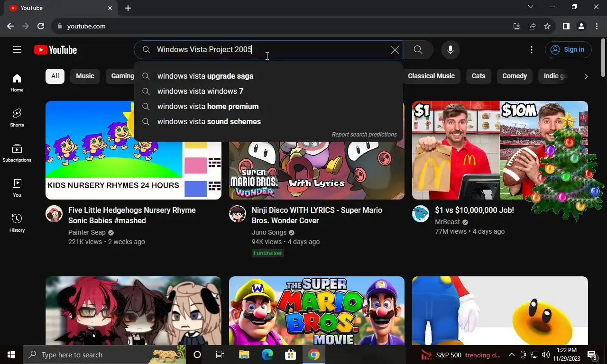Viewport: 607px width, 364px height.
Task: Go back with browser back arrow
Action: point(10,26)
